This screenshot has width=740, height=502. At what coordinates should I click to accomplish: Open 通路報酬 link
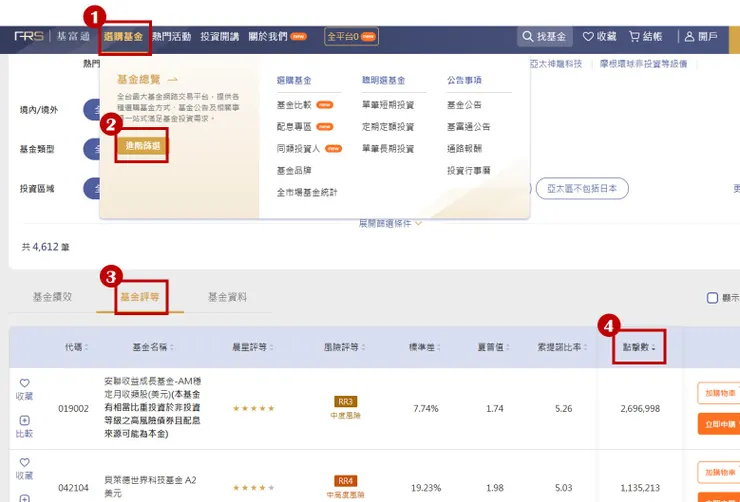[x=464, y=149]
